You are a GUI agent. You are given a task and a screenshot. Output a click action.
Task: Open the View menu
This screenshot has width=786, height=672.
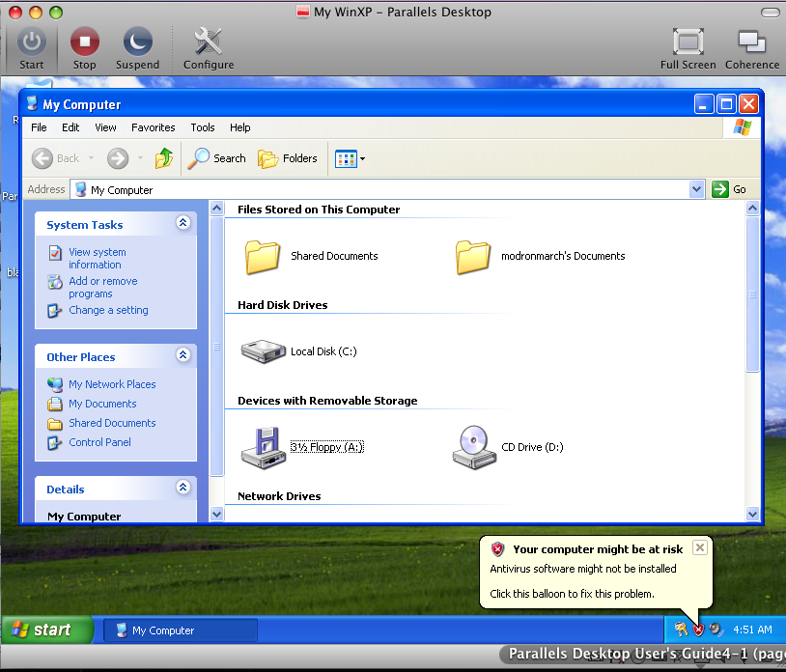click(105, 127)
